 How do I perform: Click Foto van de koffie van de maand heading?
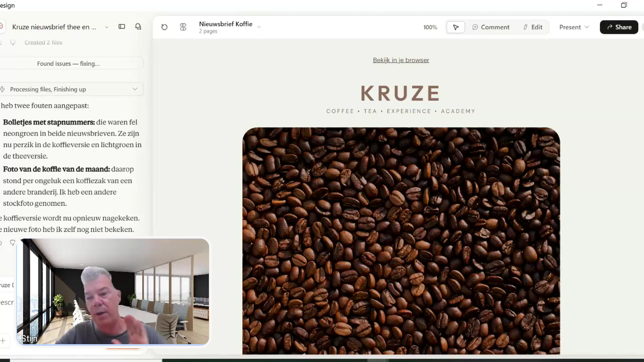click(56, 169)
